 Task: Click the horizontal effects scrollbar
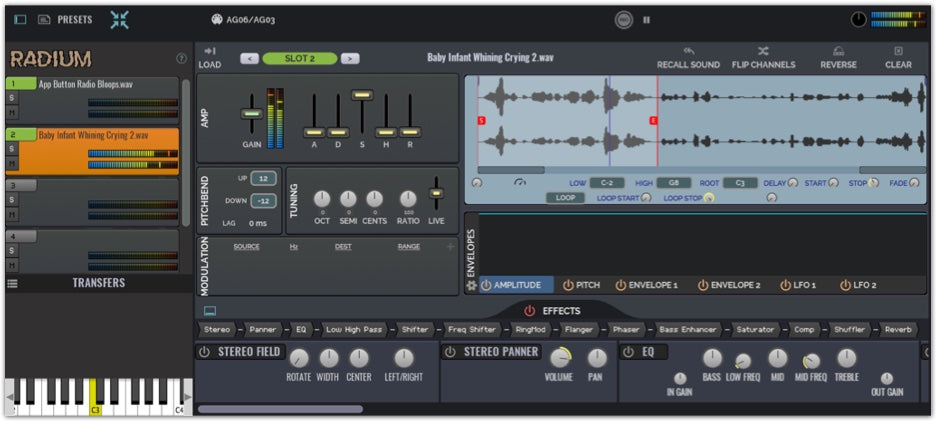pos(280,409)
